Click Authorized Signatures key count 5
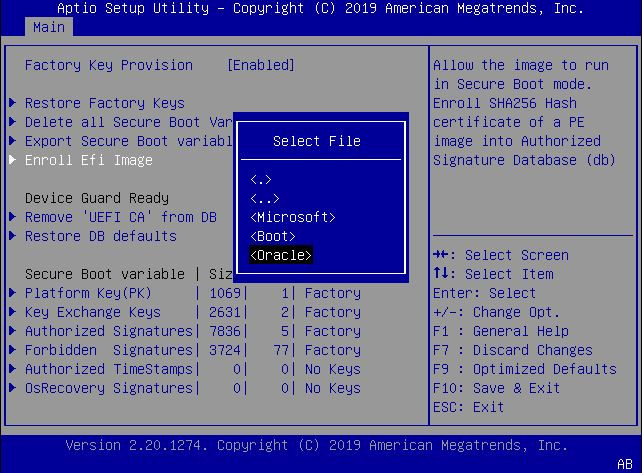This screenshot has width=642, height=473. tap(285, 331)
